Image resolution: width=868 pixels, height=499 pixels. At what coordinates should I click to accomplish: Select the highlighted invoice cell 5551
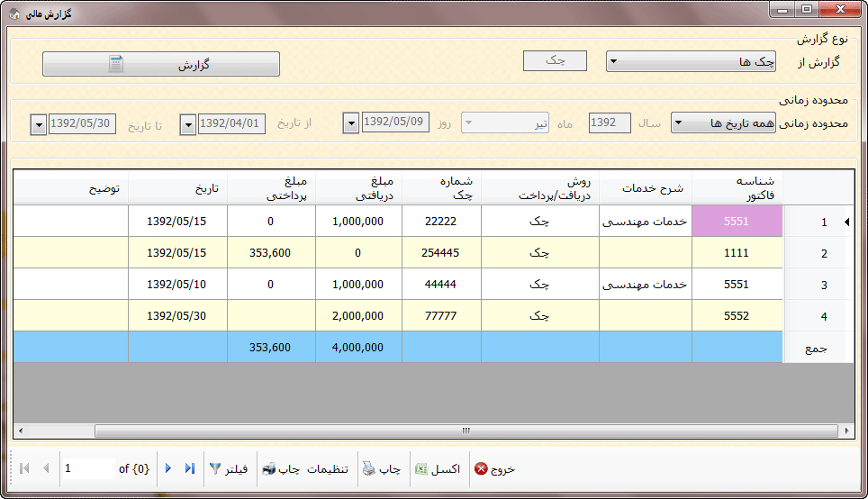(737, 222)
